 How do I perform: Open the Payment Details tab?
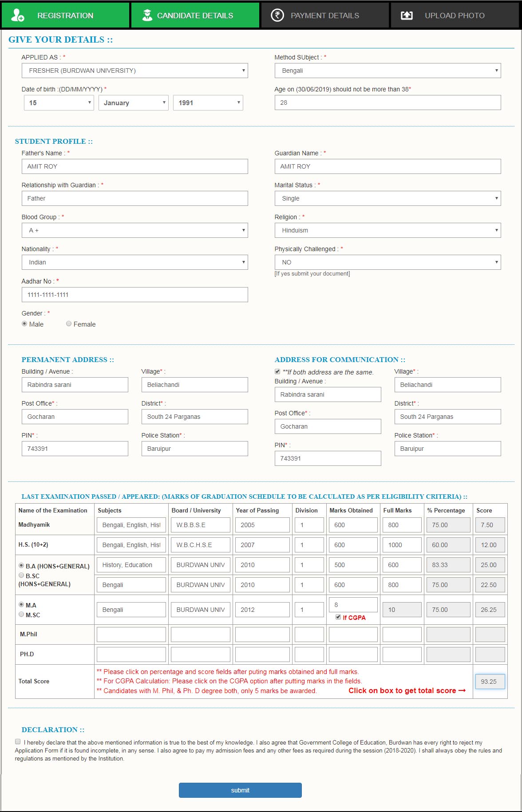coord(324,16)
